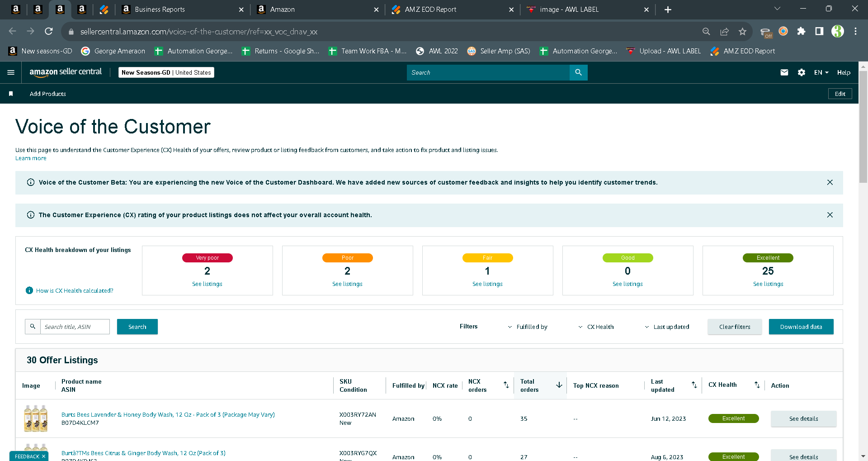Open the Chrome extensions puzzle icon
Image resolution: width=868 pixels, height=461 pixels.
point(801,31)
